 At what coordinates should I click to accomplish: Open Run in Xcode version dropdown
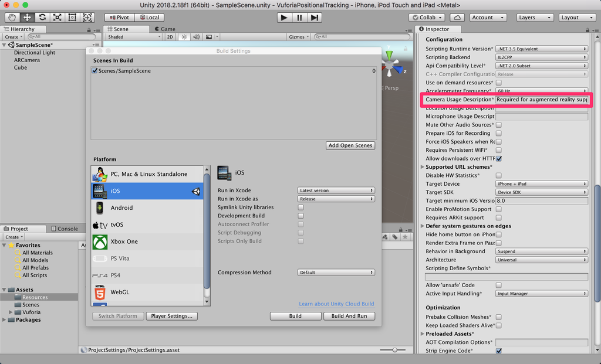pos(336,190)
